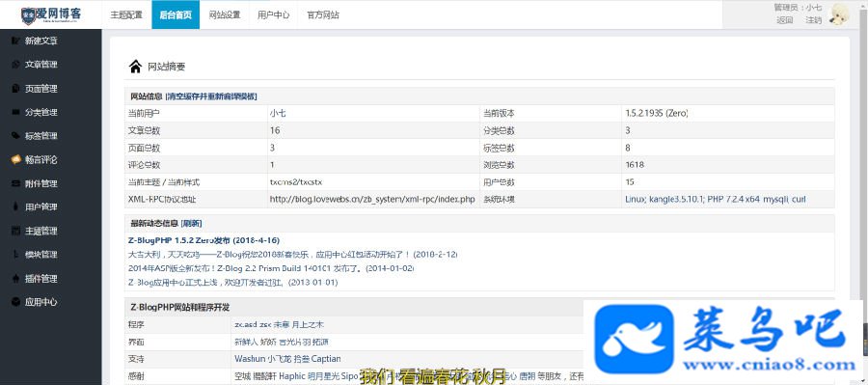Open Z-BlogPHP 1.5.2 Zero发布 news link

[x=203, y=240]
